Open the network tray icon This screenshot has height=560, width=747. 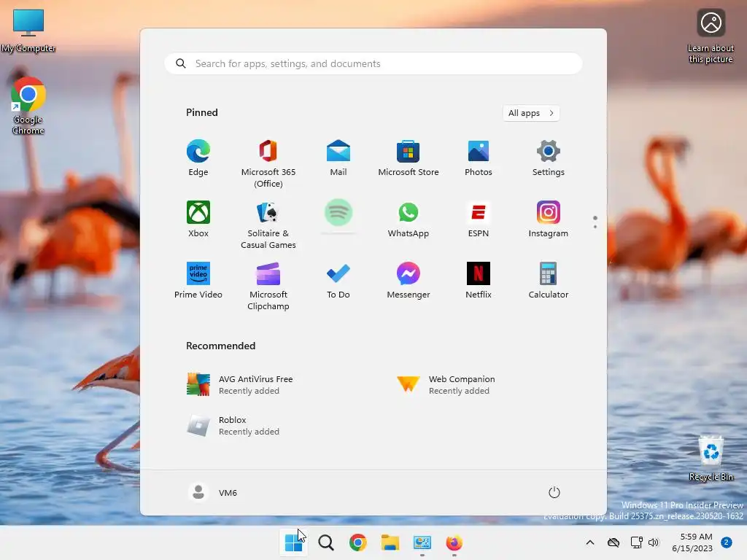click(636, 542)
